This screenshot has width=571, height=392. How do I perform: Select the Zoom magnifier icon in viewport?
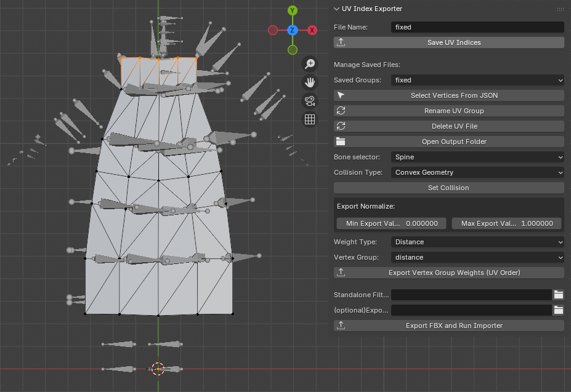coord(310,63)
